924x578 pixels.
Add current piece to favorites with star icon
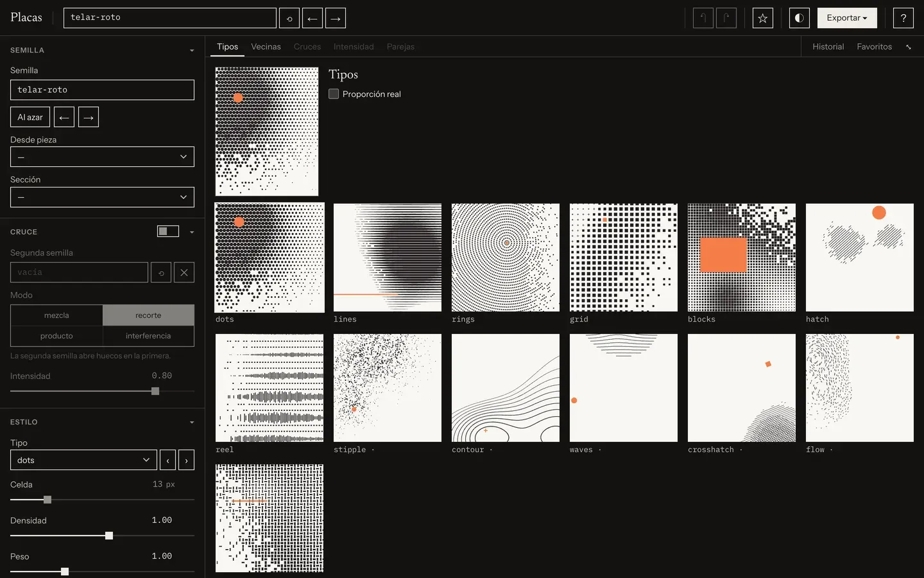(x=763, y=18)
